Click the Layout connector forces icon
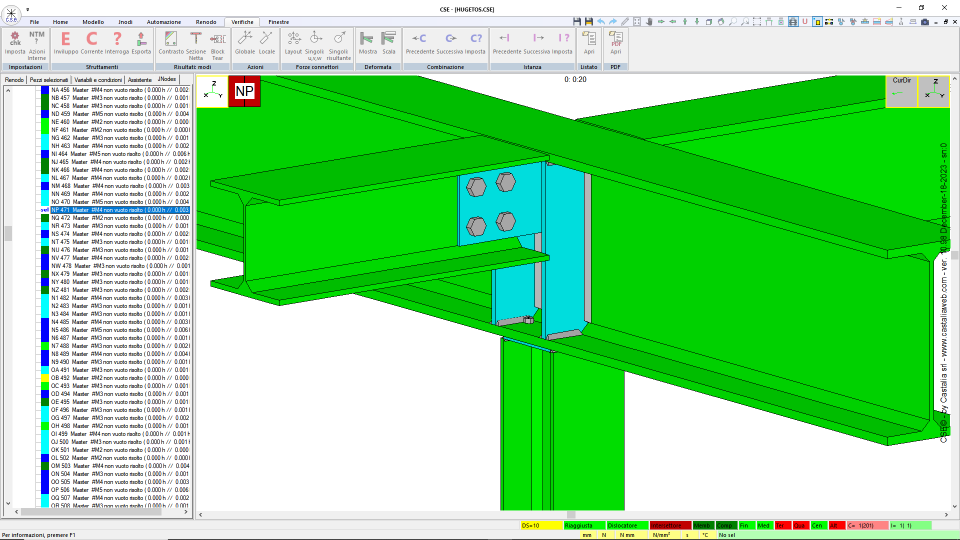Screen dimensions: 960x540 [x=293, y=43]
